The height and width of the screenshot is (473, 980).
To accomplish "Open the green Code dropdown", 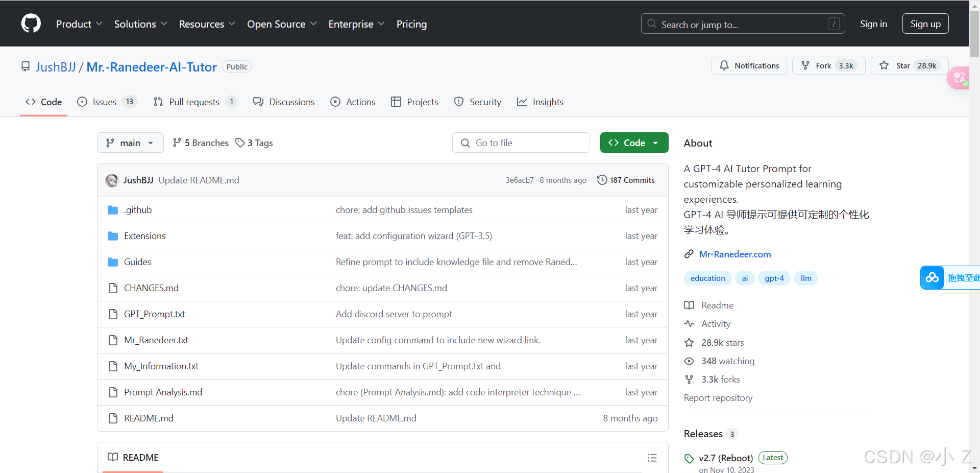I will [634, 143].
